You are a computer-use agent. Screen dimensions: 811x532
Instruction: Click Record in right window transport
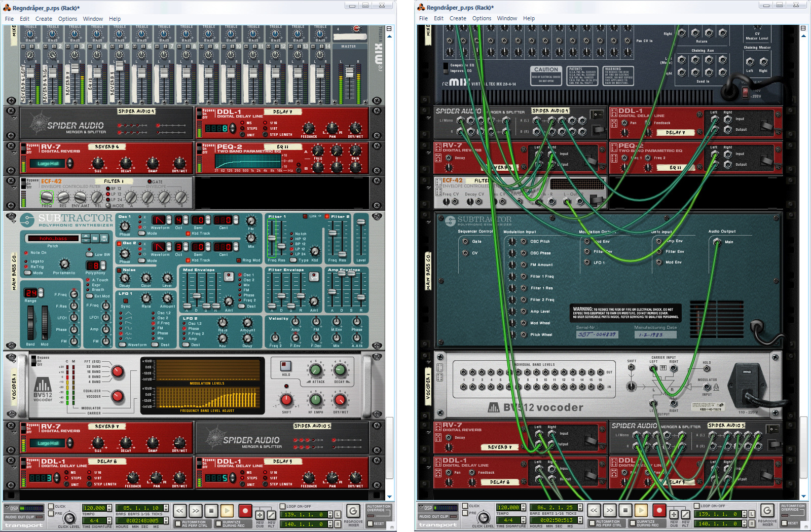[x=659, y=510]
